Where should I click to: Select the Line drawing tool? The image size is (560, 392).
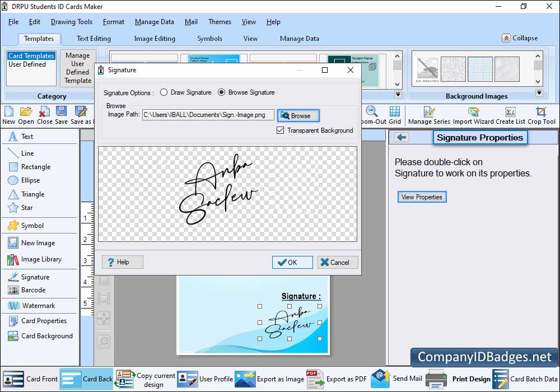(x=21, y=153)
